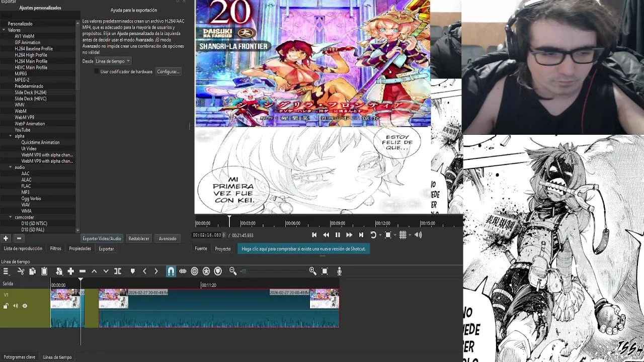
Task: Click the Restablecer button
Action: pos(139,239)
